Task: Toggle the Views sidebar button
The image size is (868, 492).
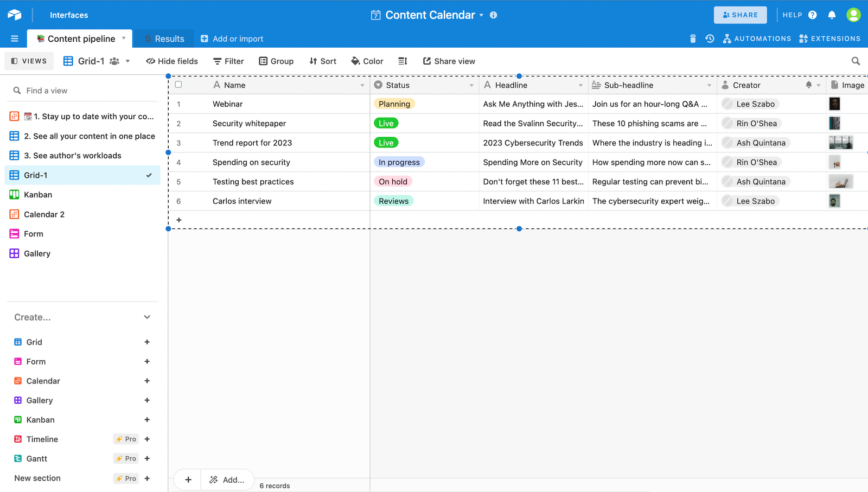Action: tap(29, 61)
